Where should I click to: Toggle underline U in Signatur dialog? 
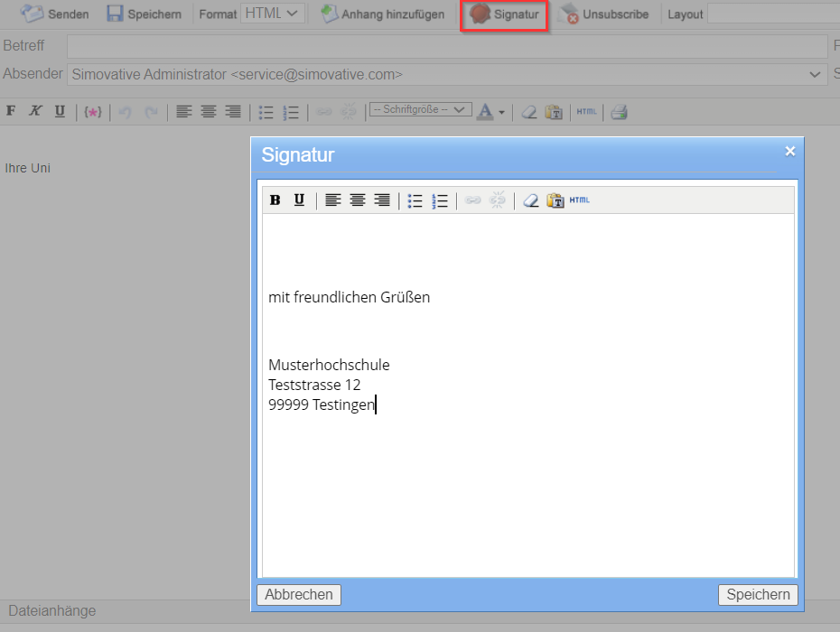[x=299, y=200]
